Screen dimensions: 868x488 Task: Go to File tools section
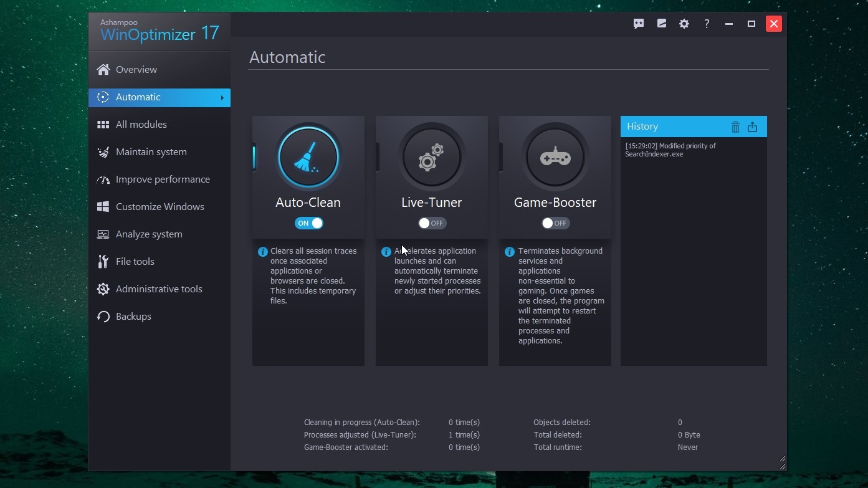[160, 262]
